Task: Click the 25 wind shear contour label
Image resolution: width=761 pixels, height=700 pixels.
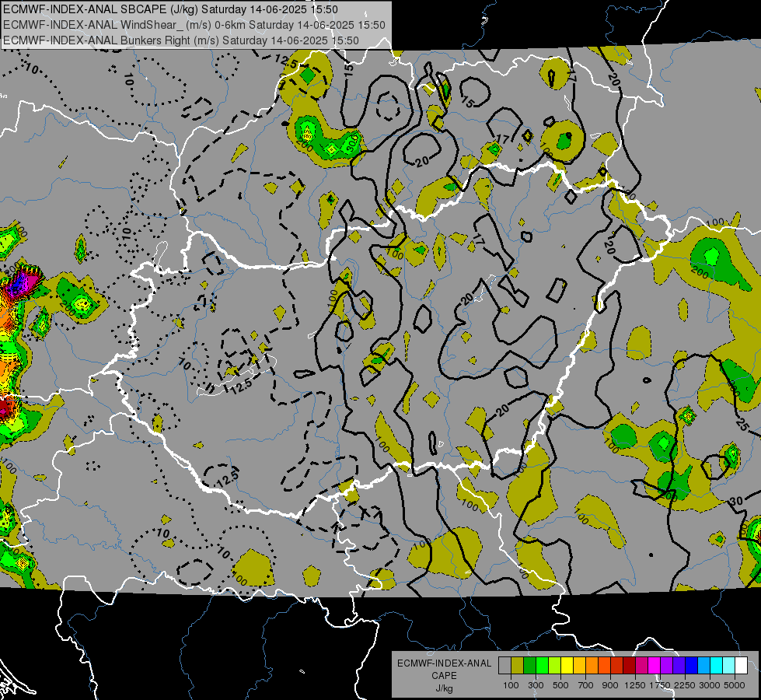Action: (x=742, y=425)
